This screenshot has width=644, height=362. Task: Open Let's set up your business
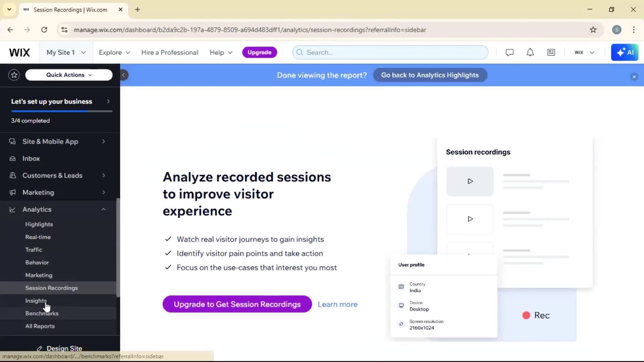point(60,101)
